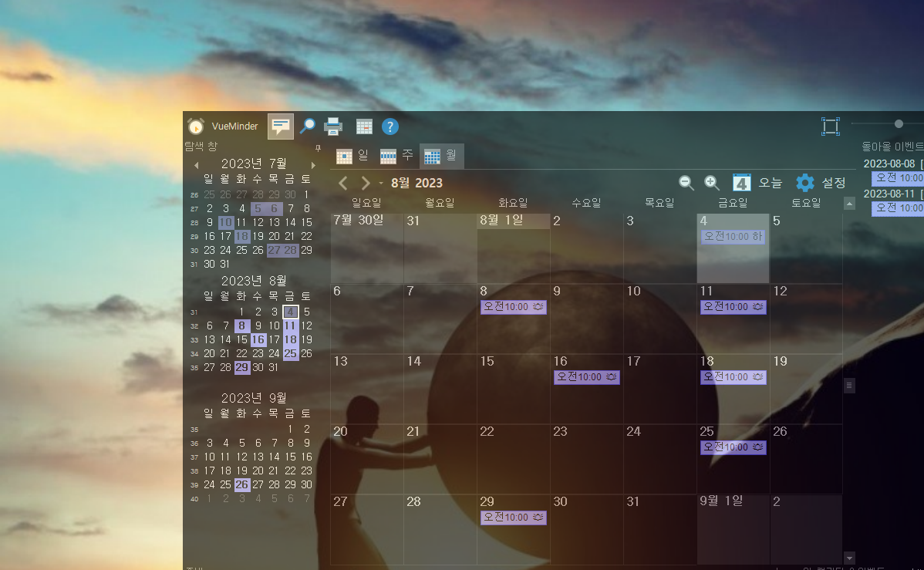Open the 오전10:00 event on August 4
The height and width of the screenshot is (570, 924).
[x=733, y=236]
